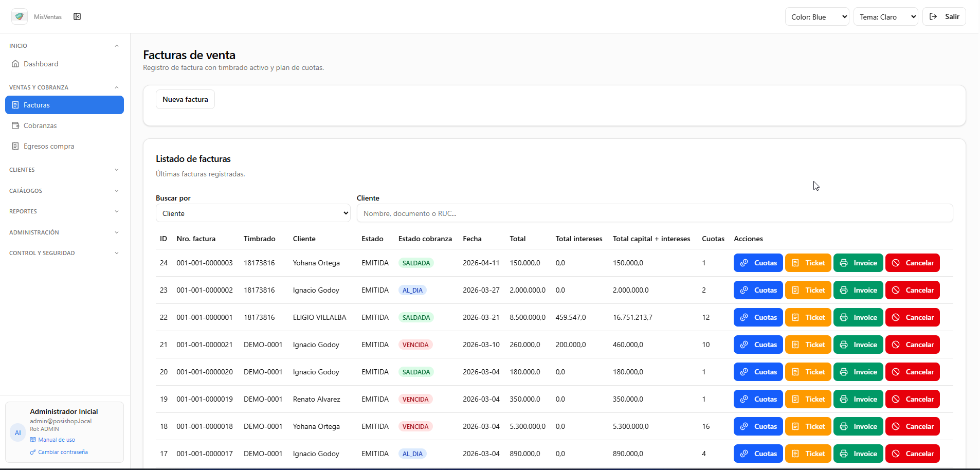Image resolution: width=980 pixels, height=470 pixels.
Task: Click the Estado cobranza column header
Action: point(425,239)
